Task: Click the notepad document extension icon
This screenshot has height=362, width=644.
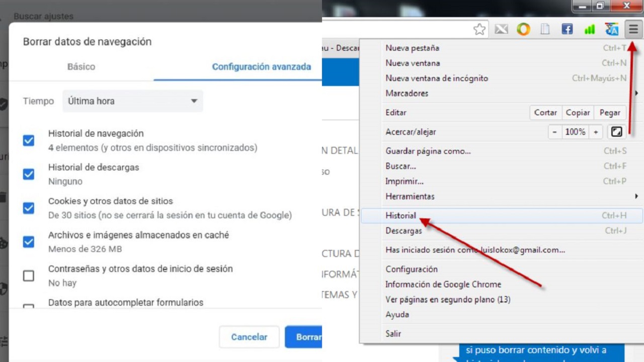Action: (x=545, y=29)
